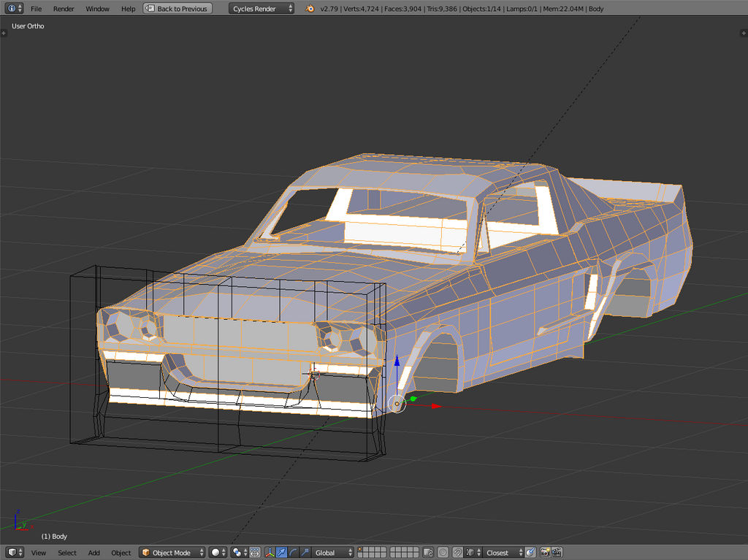This screenshot has width=748, height=560.
Task: Click the Blender logo in the info header
Action: [310, 9]
